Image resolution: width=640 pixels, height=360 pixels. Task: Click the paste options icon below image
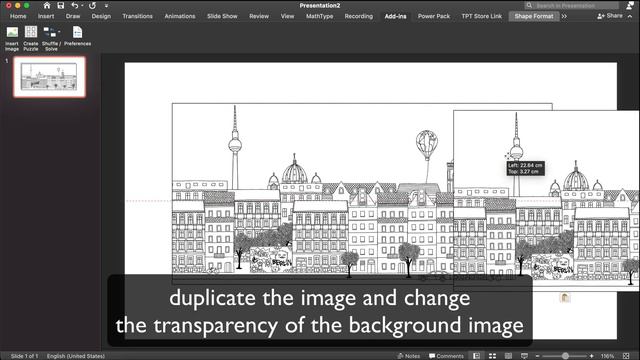pos(565,298)
